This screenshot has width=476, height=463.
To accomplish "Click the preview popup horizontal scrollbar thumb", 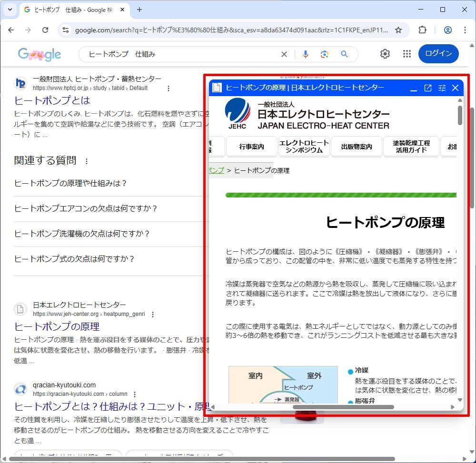I will point(343,407).
